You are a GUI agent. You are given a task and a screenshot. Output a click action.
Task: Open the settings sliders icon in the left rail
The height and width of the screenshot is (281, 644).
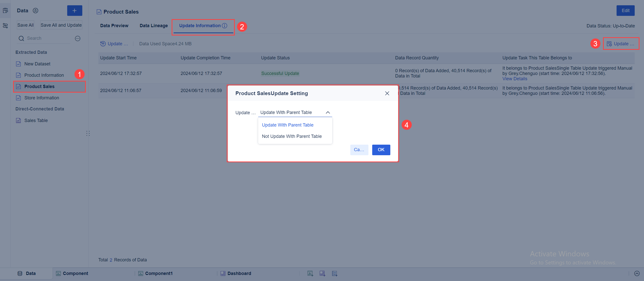5,26
